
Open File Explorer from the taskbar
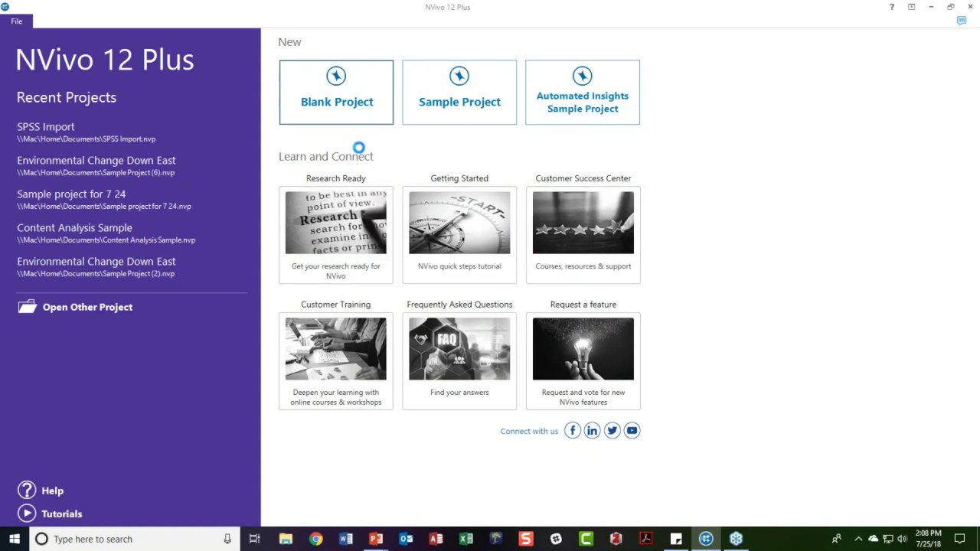[286, 539]
